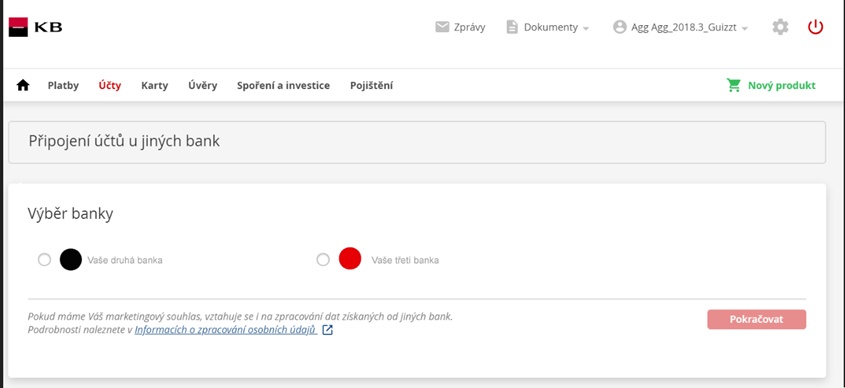Click the user profile avatar icon
Image resolution: width=845 pixels, height=388 pixels.
pos(620,27)
